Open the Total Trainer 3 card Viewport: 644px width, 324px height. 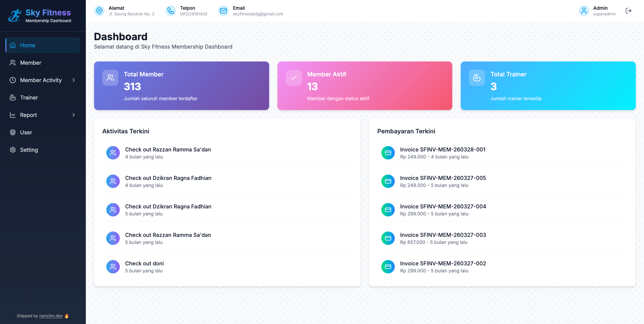click(x=548, y=86)
